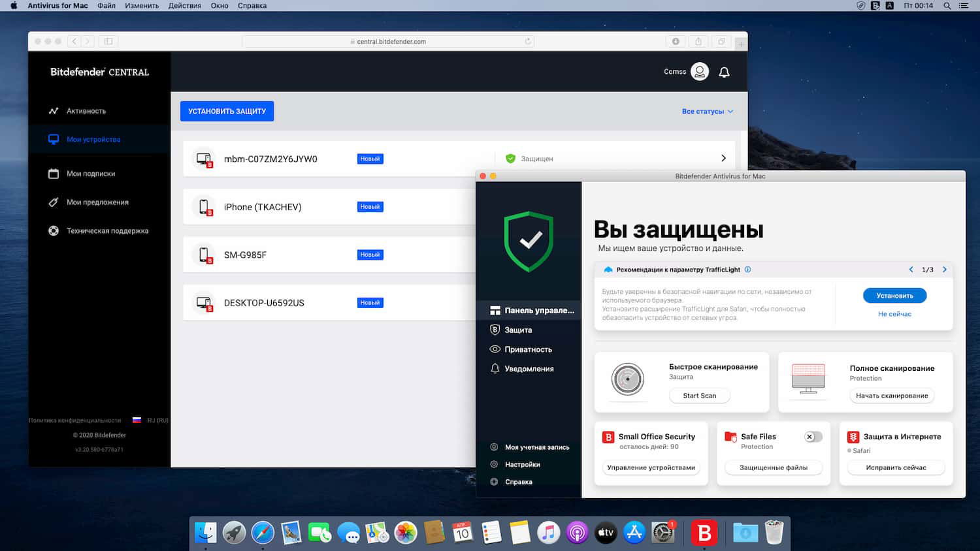Click Не сейчас to dismiss TrafficLight suggestion
The height and width of the screenshot is (551, 980).
point(894,313)
